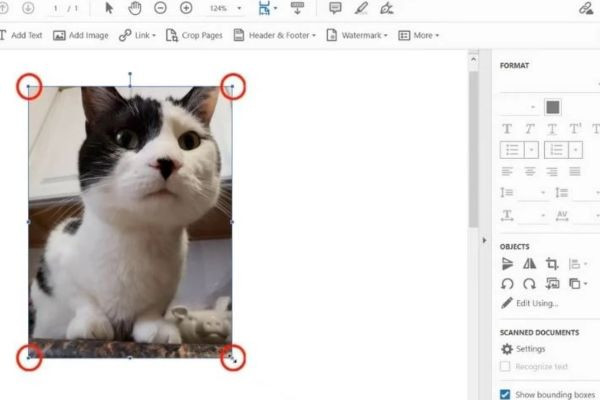This screenshot has width=600, height=400.
Task: Align text left
Action: [507, 171]
